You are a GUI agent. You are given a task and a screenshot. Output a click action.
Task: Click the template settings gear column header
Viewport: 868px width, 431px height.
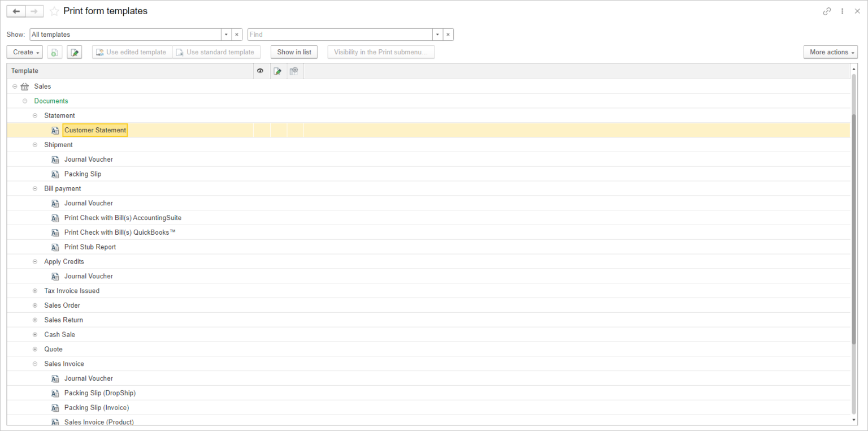(294, 71)
